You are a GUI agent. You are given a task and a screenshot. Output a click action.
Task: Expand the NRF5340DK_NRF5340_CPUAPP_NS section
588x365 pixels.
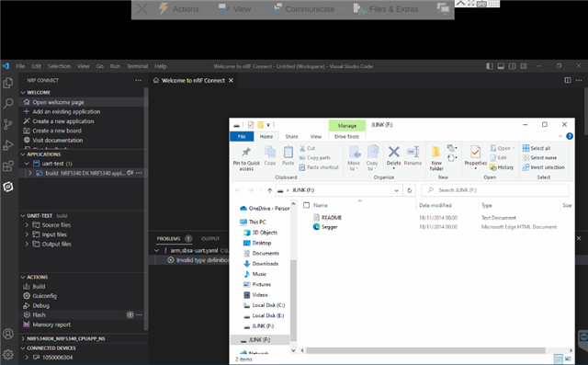tap(23, 338)
